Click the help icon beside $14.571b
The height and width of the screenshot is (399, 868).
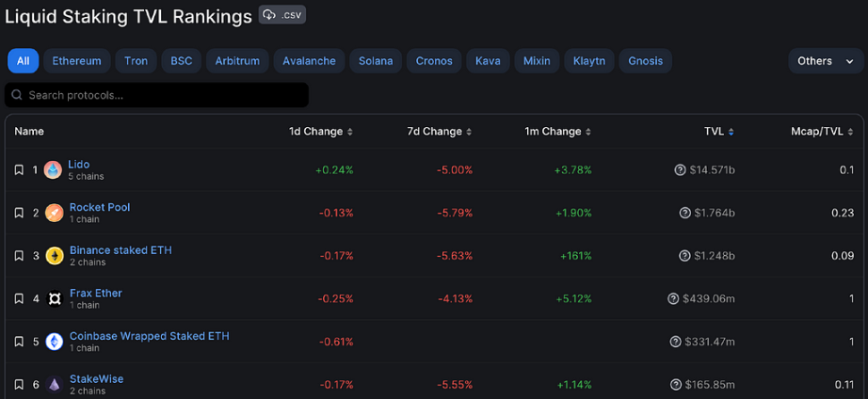(x=681, y=170)
